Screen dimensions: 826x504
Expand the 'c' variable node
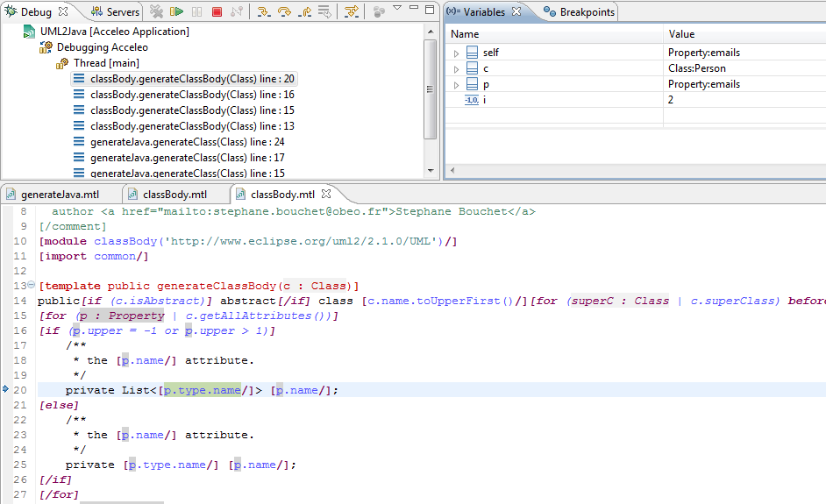tap(456, 69)
